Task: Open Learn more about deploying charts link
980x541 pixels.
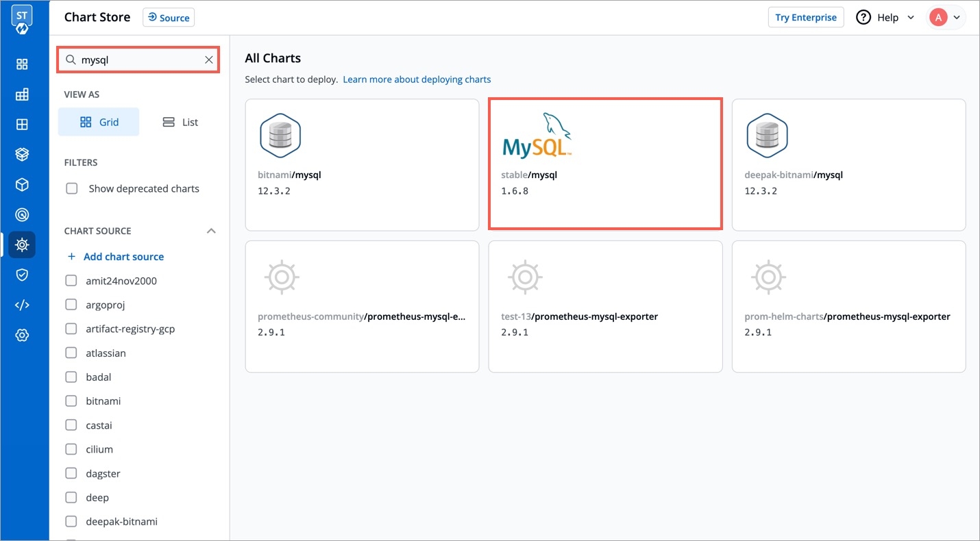Action: click(417, 79)
